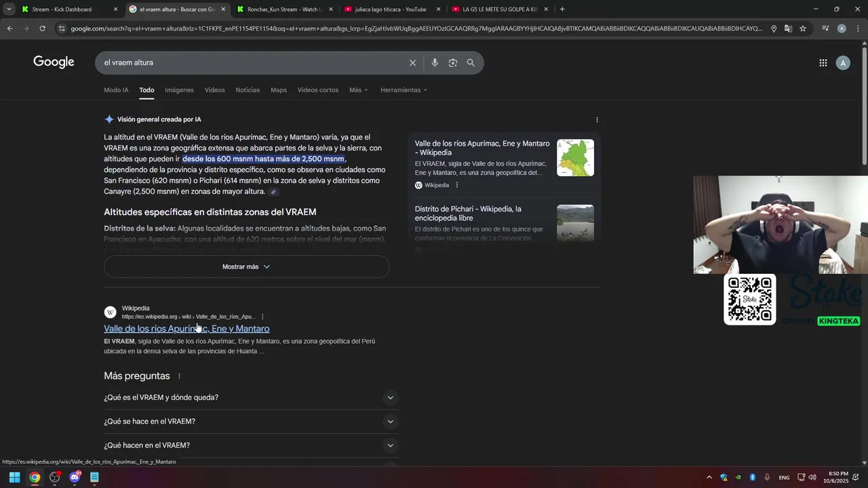This screenshot has height=488, width=868.
Task: Switch to Ronchas_Kun Stream browser tab
Action: tap(285, 9)
